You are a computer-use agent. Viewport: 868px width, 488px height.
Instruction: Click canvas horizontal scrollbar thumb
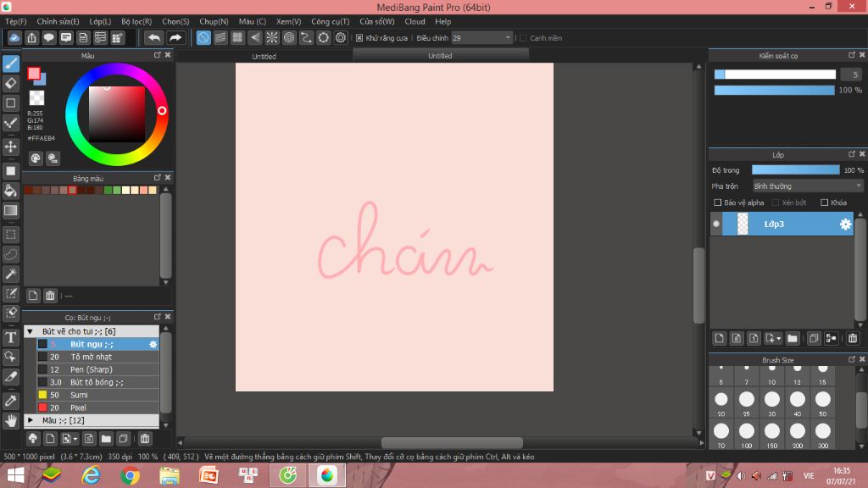click(452, 442)
